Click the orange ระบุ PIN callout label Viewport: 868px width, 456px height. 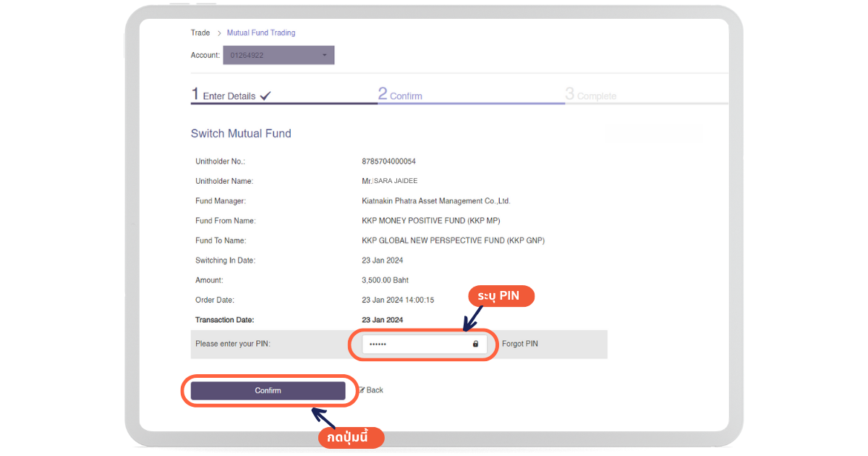(501, 296)
